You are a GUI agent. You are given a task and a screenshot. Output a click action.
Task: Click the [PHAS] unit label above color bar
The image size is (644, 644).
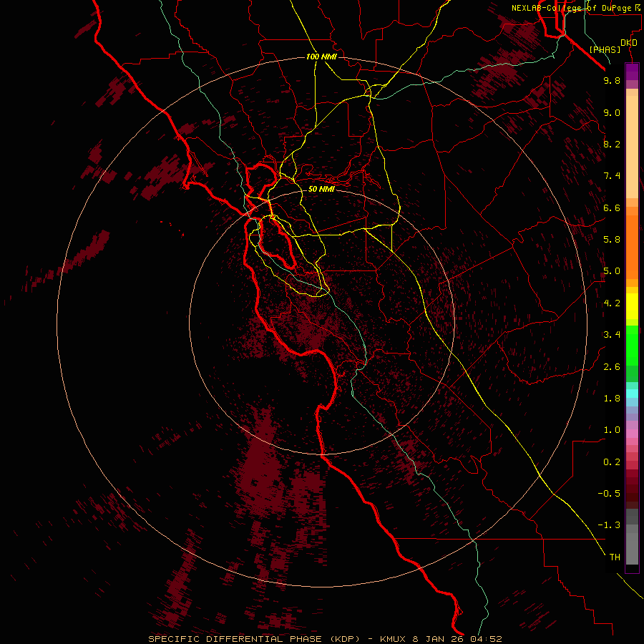(605, 49)
